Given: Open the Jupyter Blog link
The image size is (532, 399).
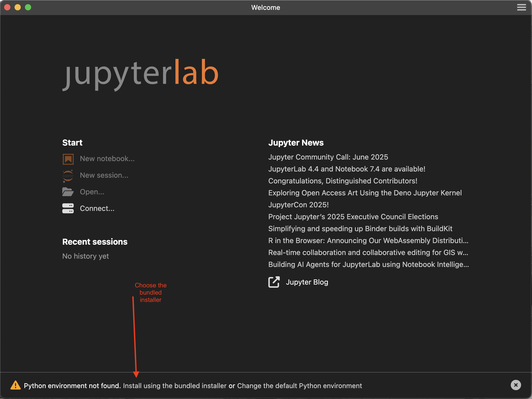Looking at the screenshot, I should tap(307, 282).
